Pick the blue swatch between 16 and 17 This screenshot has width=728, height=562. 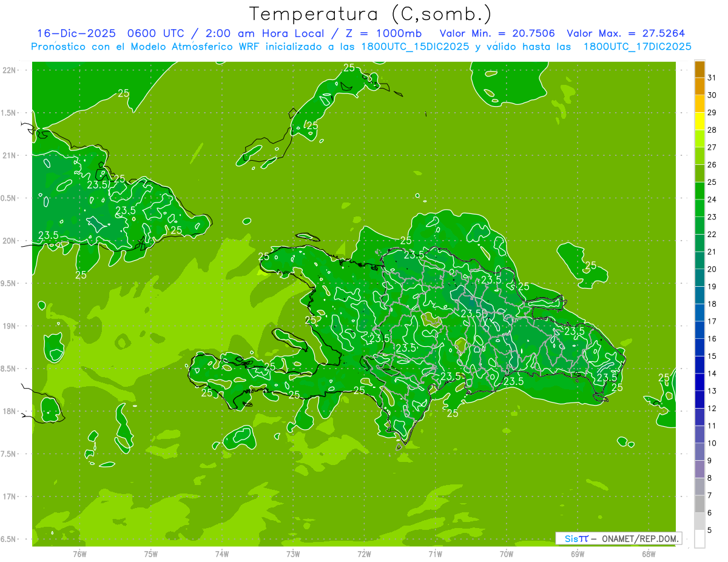699,330
